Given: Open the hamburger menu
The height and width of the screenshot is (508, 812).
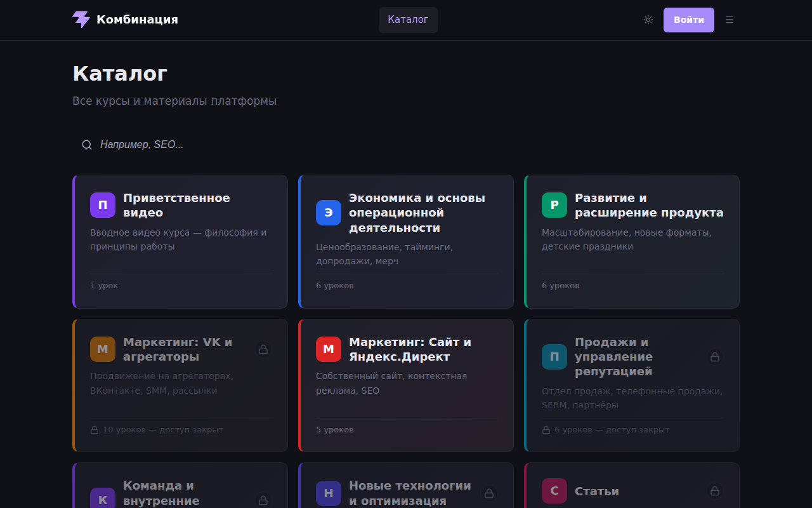Looking at the screenshot, I should click(729, 20).
